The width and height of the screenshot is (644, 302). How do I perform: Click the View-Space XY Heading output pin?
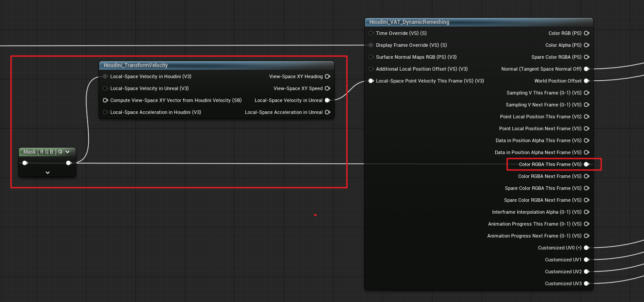(x=327, y=76)
